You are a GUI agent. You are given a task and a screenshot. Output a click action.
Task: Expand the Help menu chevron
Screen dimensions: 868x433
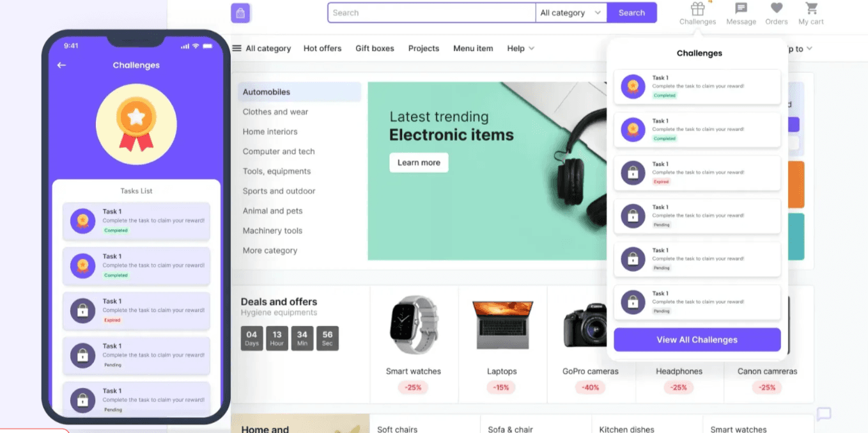[531, 49]
